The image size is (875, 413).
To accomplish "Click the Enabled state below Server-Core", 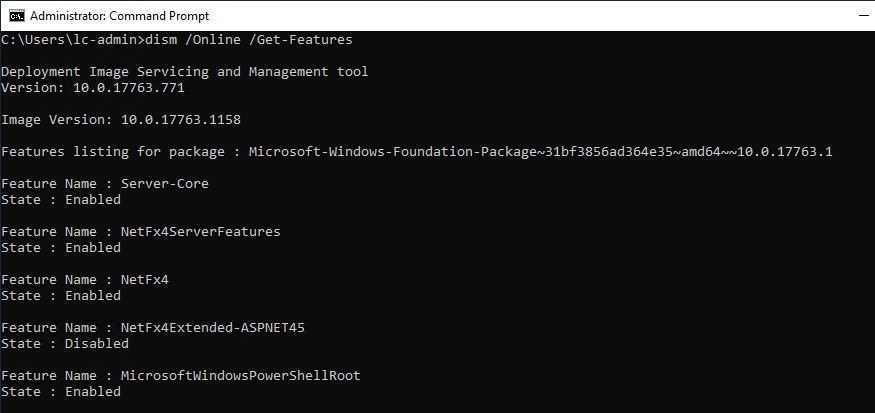I will 93,200.
